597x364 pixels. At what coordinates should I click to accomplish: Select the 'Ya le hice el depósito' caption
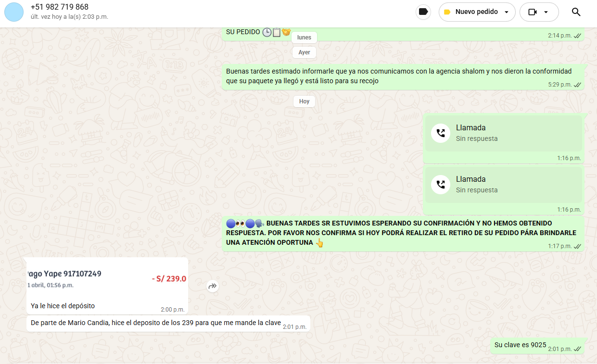pos(63,306)
